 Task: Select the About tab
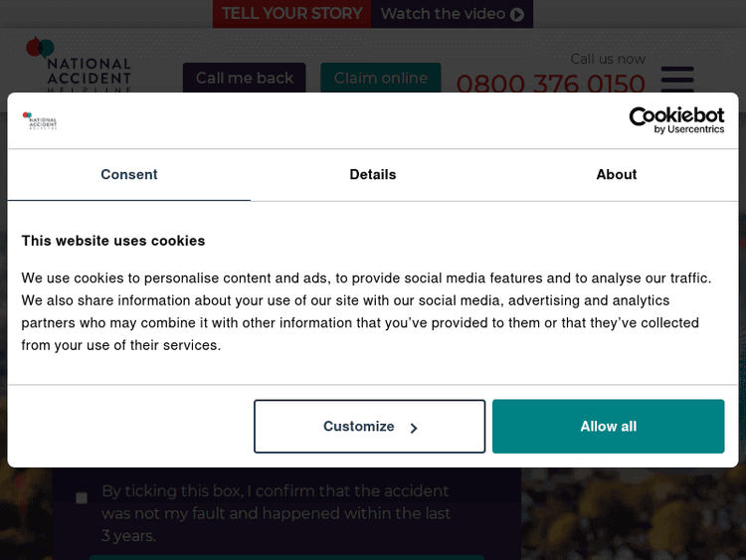617,175
